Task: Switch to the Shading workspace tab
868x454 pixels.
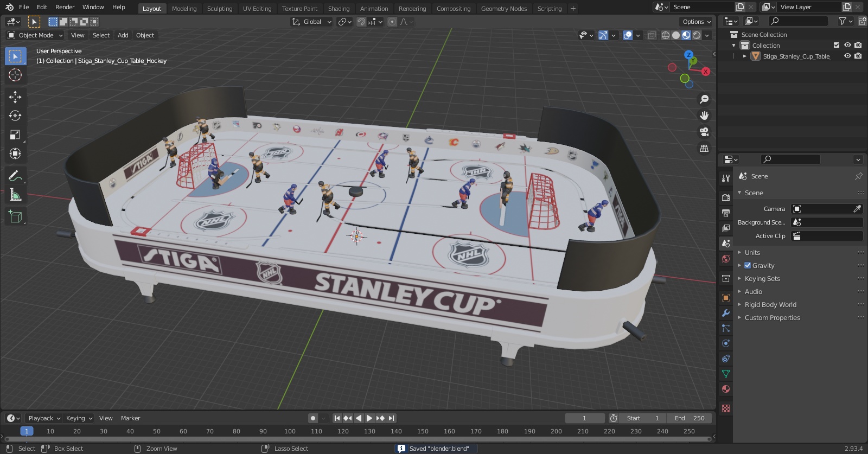Action: [x=339, y=9]
